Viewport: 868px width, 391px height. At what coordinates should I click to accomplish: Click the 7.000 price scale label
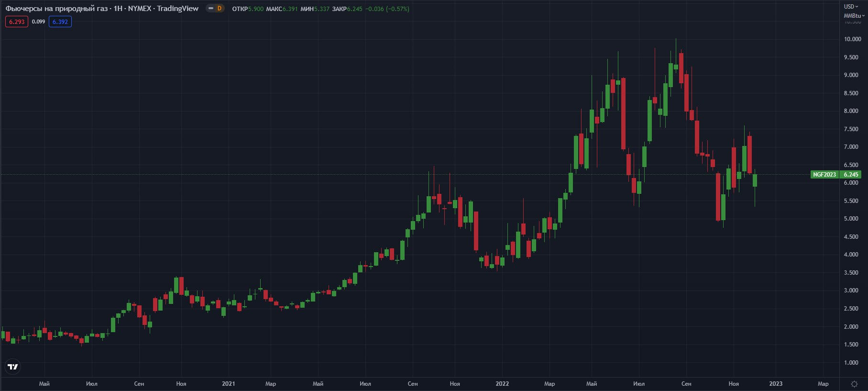point(851,147)
